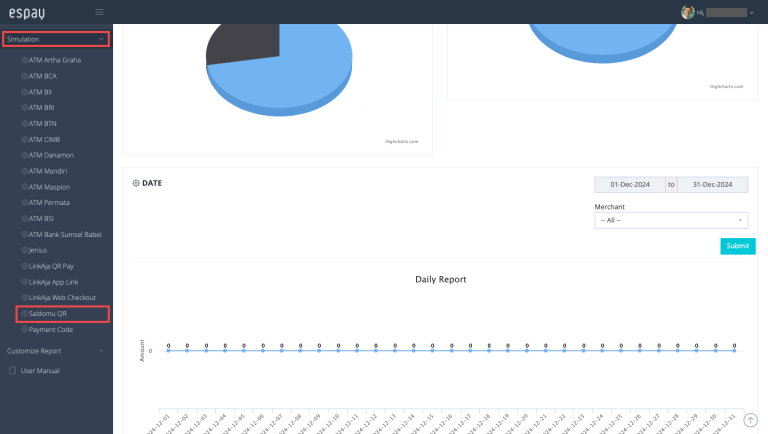
Task: Open ATM Bank Sumsel Babel simulation
Action: pos(65,235)
